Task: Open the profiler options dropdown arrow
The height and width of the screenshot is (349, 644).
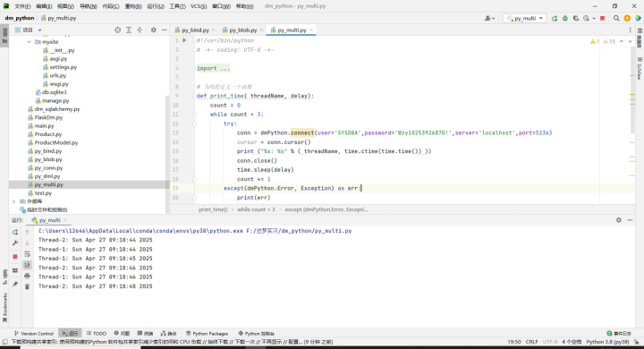Action: 594,18
